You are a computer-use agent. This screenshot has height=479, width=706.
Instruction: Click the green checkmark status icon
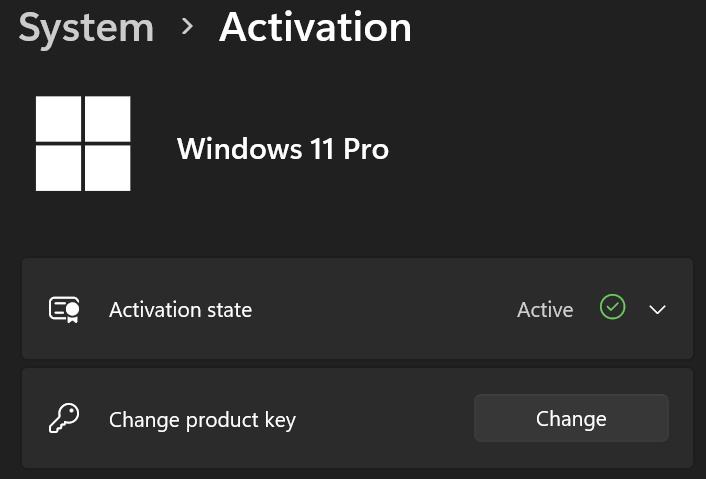[612, 308]
